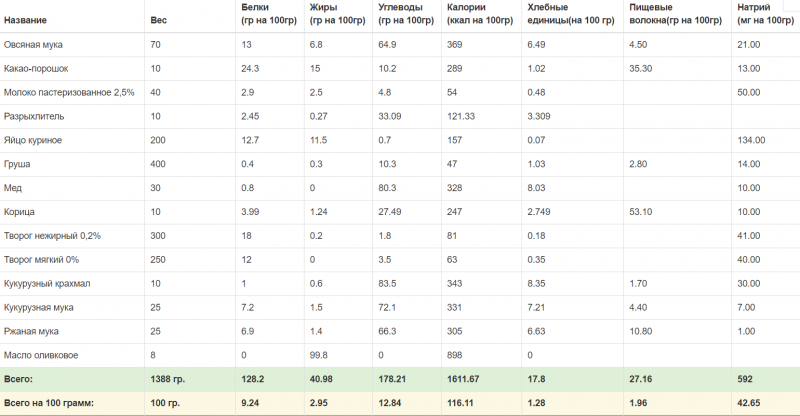
Task: Click corn starch carbs '83.5'
Action: 387,284
